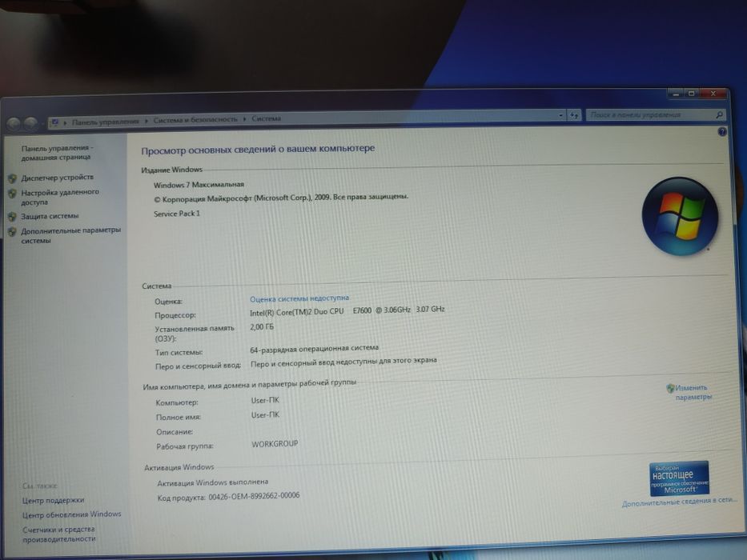
Task: Click Изменить параметры link
Action: (693, 392)
